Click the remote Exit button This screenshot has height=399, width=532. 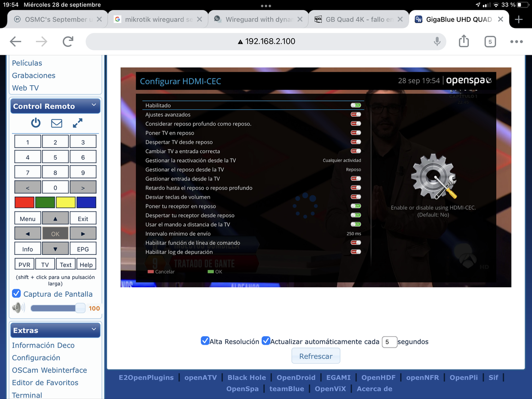click(83, 218)
